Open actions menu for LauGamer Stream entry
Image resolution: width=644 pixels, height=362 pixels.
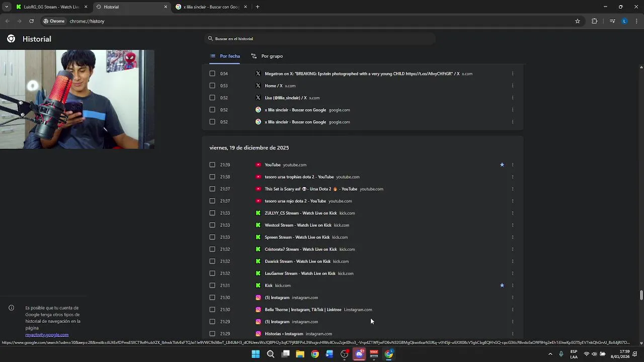[513, 273]
